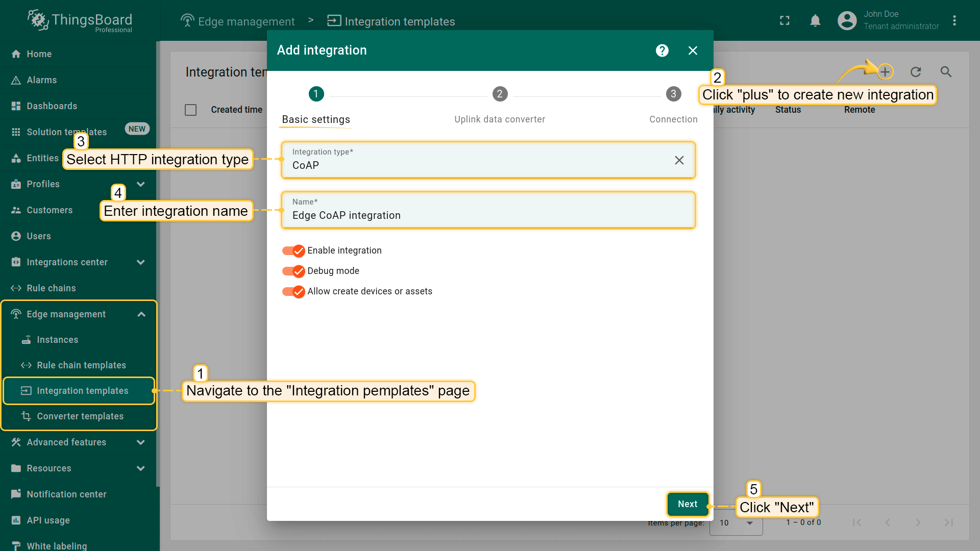Click the NEW badge on Solution templates
Image resolution: width=980 pixels, height=551 pixels.
click(137, 129)
